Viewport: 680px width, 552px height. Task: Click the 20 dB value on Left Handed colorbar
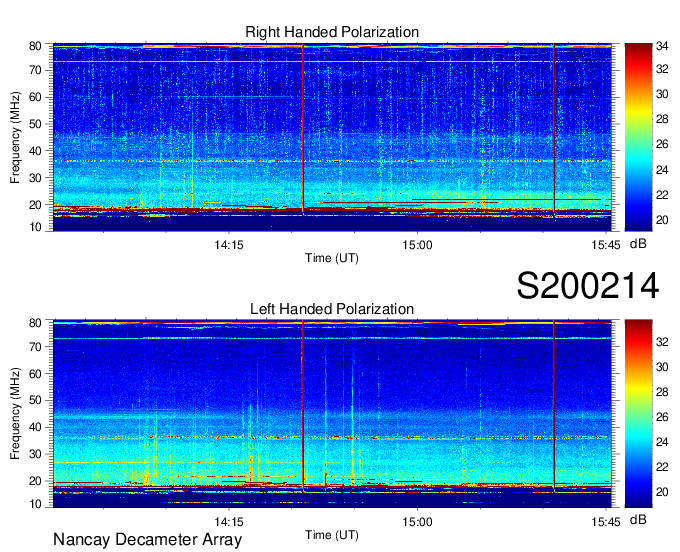click(662, 492)
